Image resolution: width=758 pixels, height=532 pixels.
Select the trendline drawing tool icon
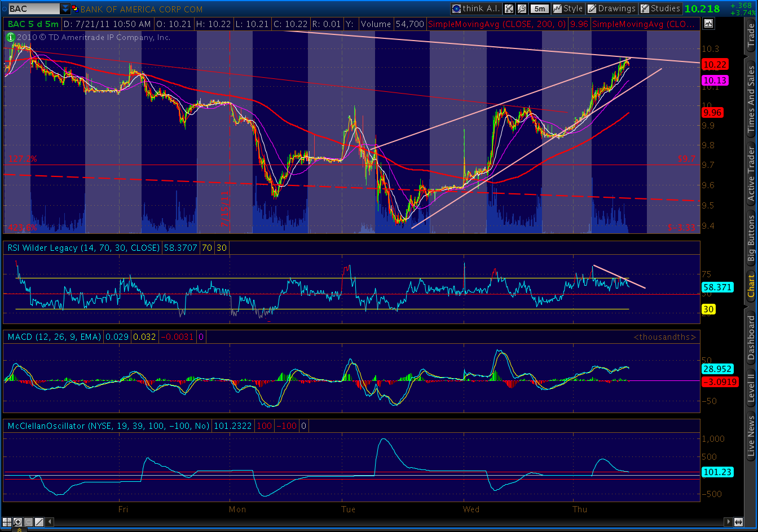[x=38, y=521]
